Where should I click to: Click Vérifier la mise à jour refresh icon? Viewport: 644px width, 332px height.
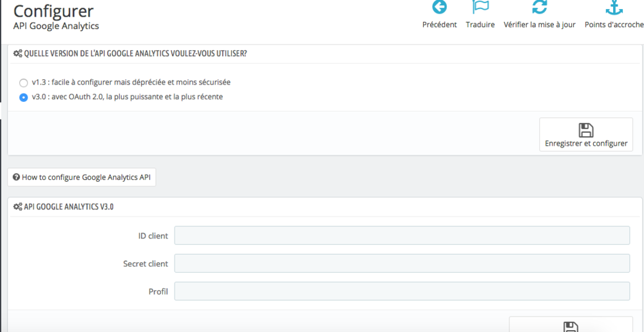[x=539, y=6]
